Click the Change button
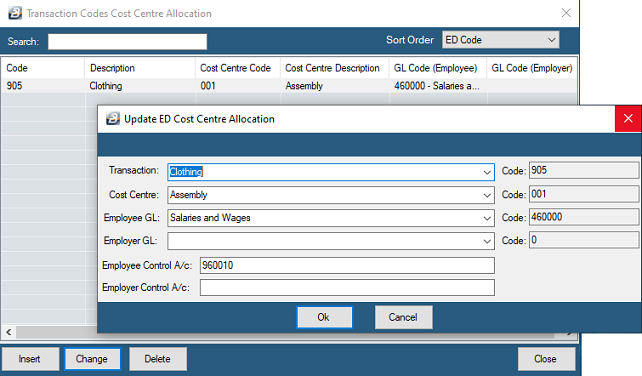The height and width of the screenshot is (376, 642). pos(92,359)
